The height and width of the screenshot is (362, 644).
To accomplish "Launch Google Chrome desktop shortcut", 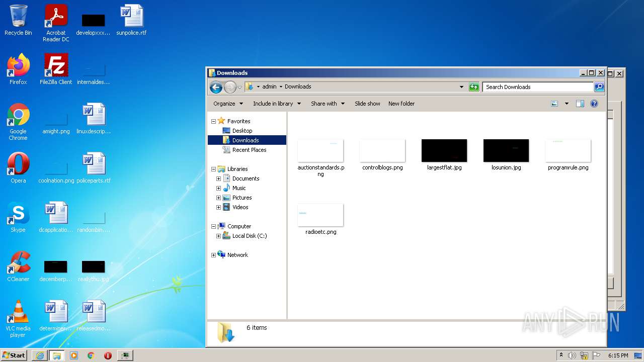I will (18, 122).
